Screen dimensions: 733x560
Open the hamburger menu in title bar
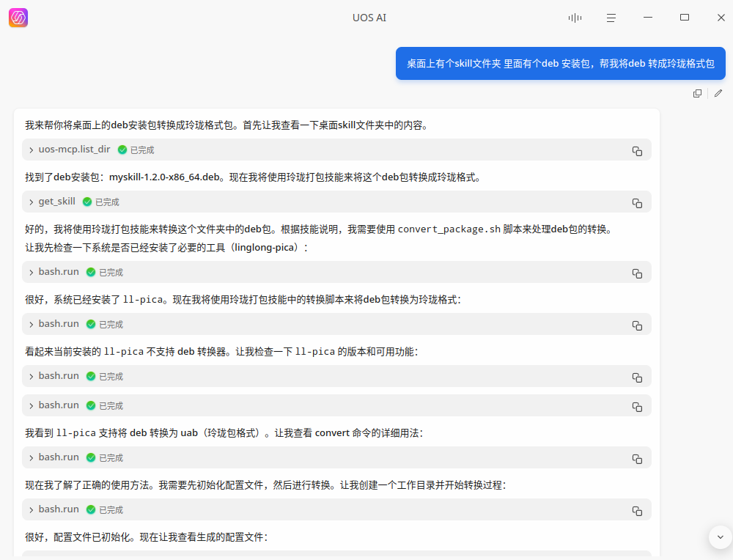611,18
